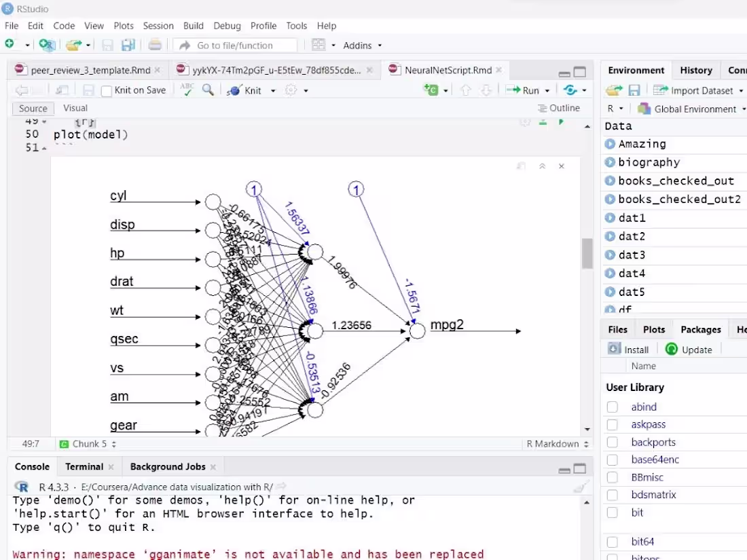This screenshot has height=560, width=747.
Task: Enable the Knit on Save checkbox
Action: pos(107,90)
